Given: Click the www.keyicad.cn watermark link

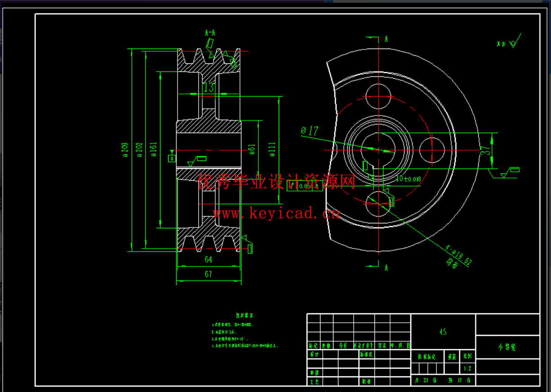Looking at the screenshot, I should pos(276,213).
